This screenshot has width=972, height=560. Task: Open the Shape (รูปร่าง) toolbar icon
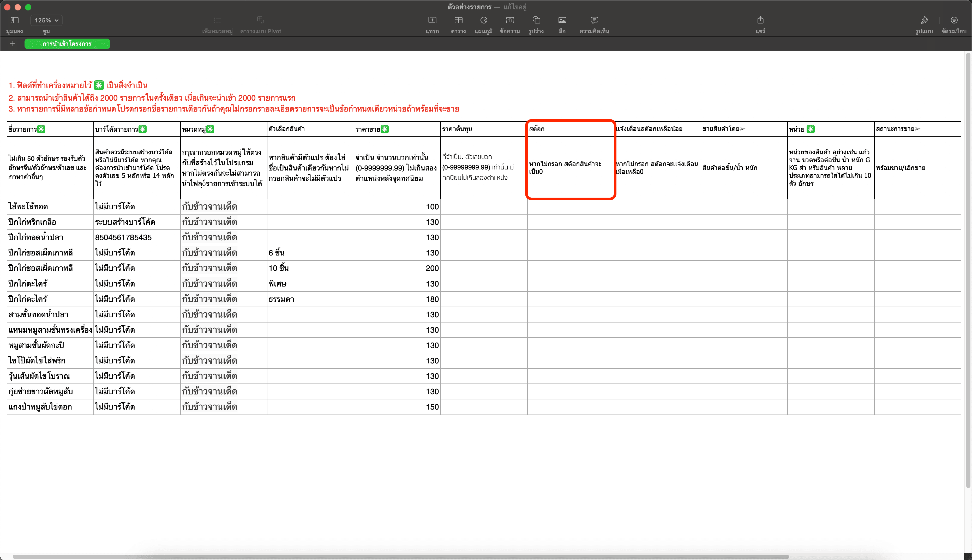pos(536,20)
